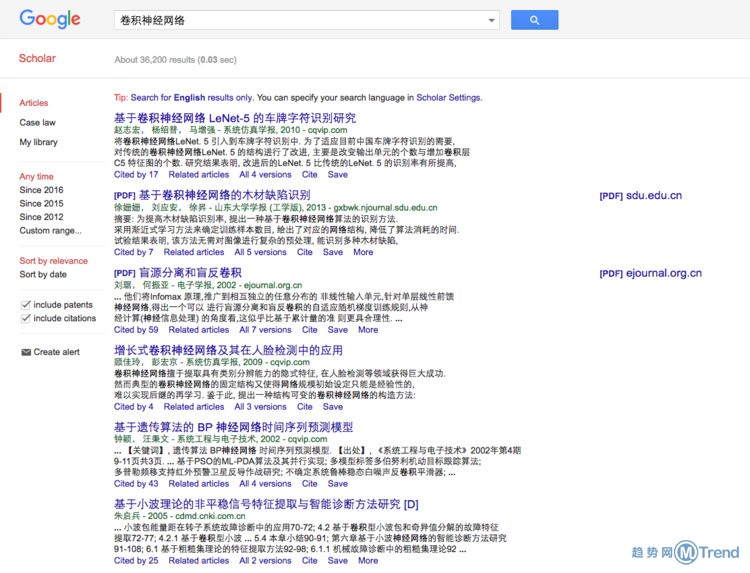The height and width of the screenshot is (573, 750).
Task: Open the [PDF] ejournal.org.cn link
Action: tap(651, 273)
